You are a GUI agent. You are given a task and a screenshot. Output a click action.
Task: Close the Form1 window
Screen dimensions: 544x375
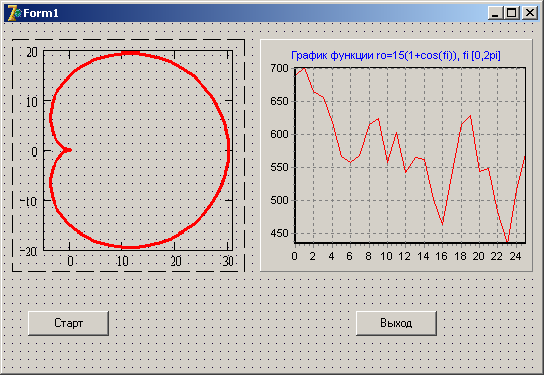pyautogui.click(x=530, y=13)
